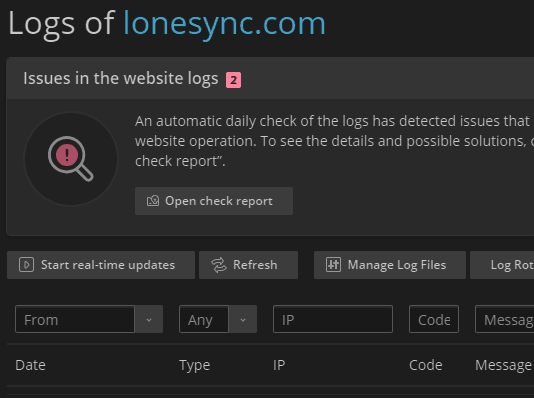Open the Log Rotation button
The image size is (534, 398).
(x=502, y=265)
